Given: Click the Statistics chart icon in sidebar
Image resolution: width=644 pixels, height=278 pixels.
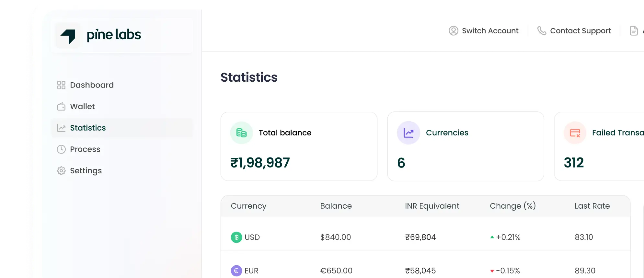Looking at the screenshot, I should (x=61, y=128).
